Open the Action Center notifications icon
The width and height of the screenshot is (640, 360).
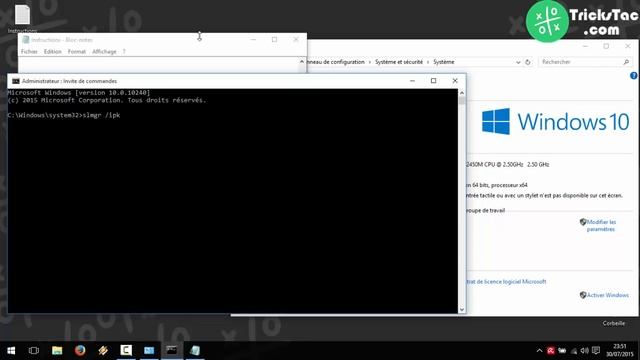[x=596, y=351]
